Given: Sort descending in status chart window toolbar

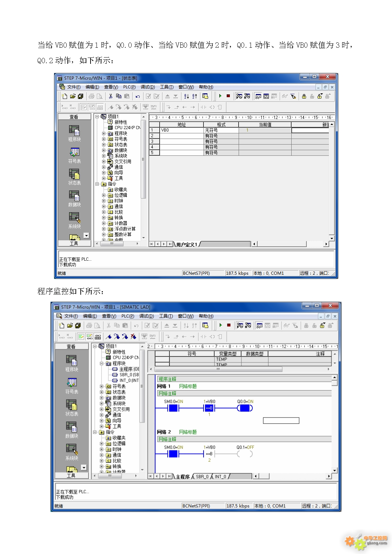Looking at the screenshot, I should click(x=194, y=96).
